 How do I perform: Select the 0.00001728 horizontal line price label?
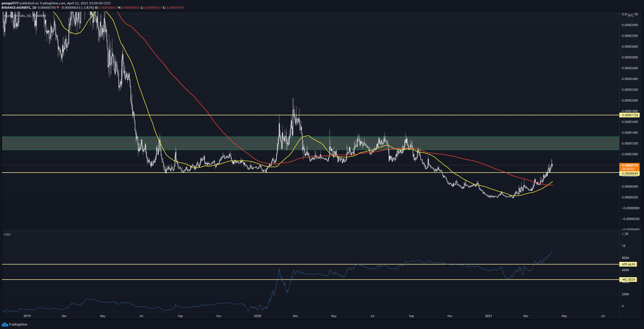click(x=629, y=115)
